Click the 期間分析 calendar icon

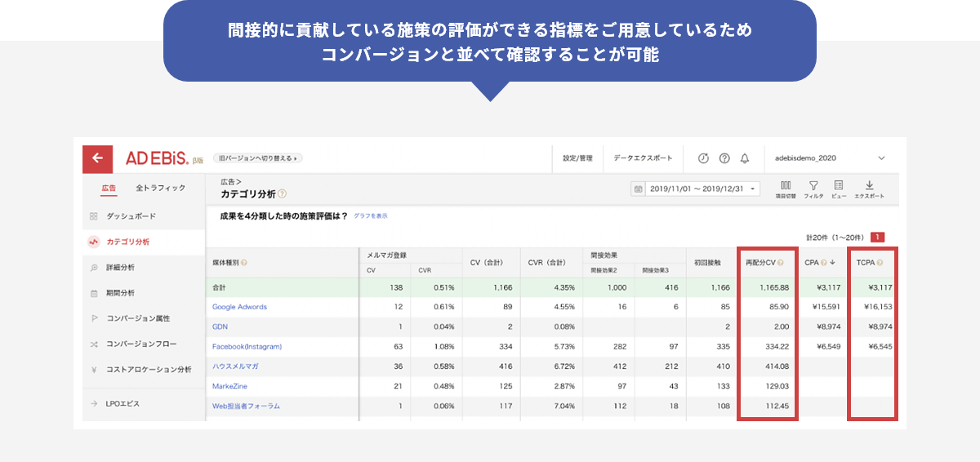(93, 293)
